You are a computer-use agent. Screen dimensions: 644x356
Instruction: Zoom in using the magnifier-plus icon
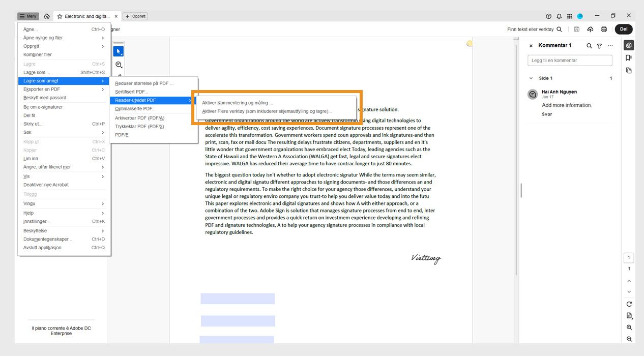[x=629, y=328]
